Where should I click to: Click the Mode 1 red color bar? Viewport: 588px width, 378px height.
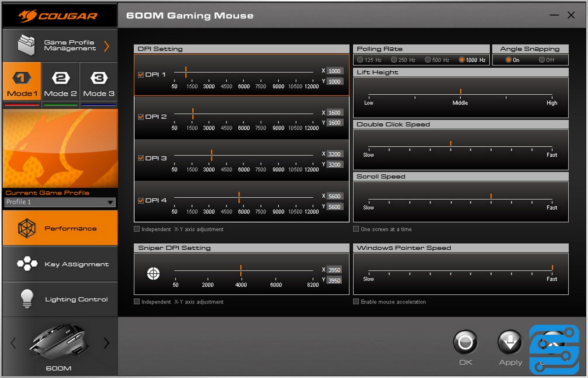[22, 105]
